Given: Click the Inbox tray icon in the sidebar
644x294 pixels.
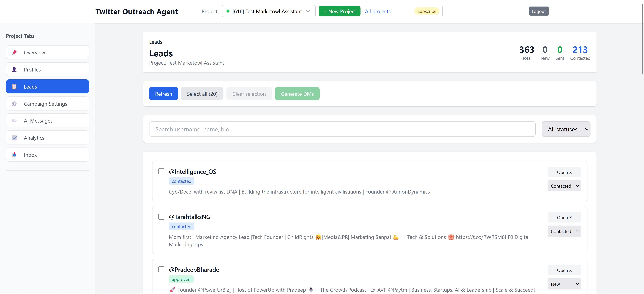Looking at the screenshot, I should click(14, 155).
